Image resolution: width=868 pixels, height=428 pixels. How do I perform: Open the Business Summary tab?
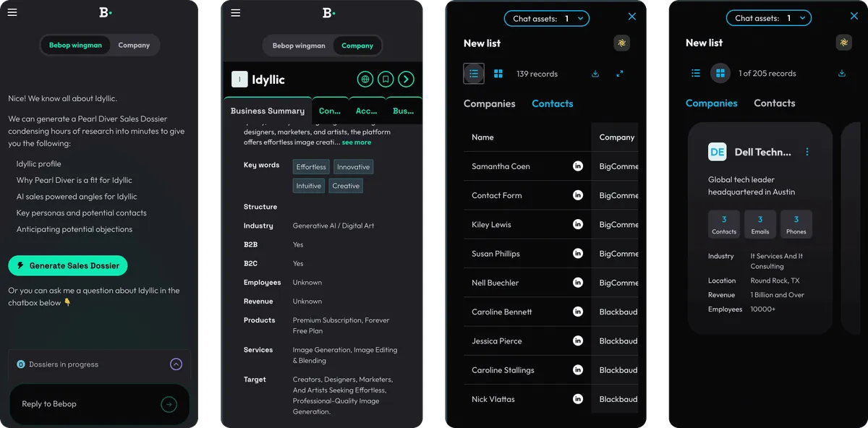coord(268,111)
